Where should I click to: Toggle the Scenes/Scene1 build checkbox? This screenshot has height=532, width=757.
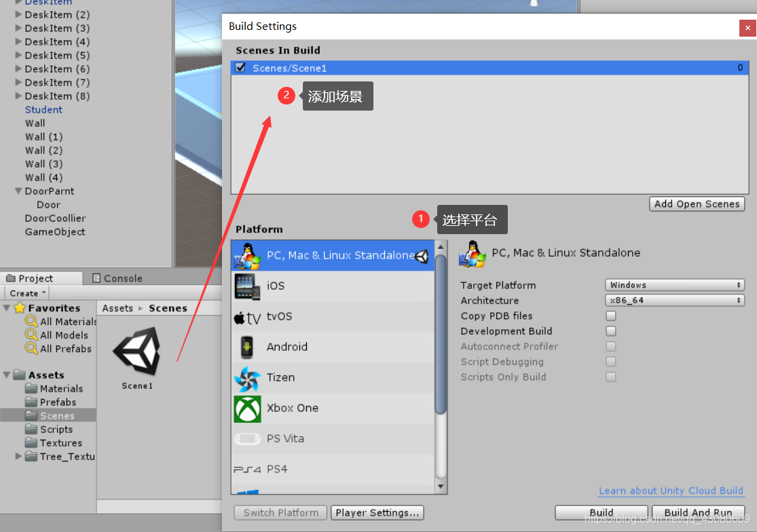[240, 68]
